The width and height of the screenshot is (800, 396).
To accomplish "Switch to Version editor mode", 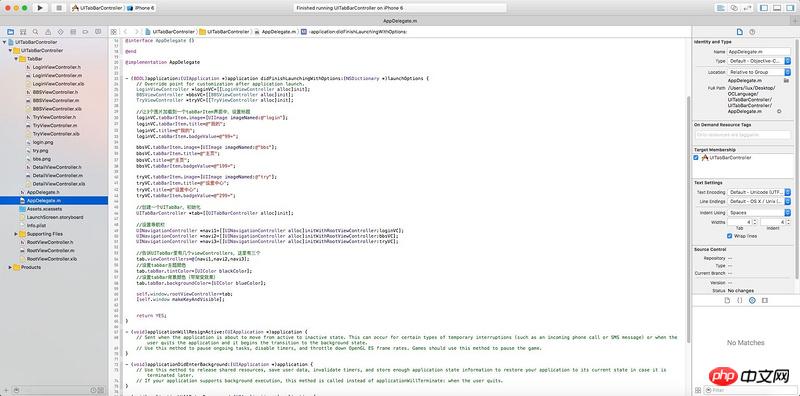I will point(747,8).
